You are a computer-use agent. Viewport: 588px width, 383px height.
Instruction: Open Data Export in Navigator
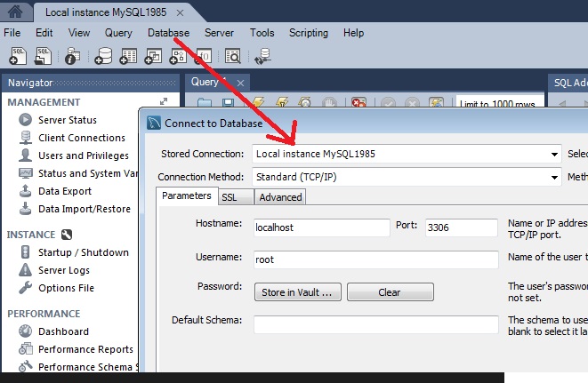click(x=65, y=191)
